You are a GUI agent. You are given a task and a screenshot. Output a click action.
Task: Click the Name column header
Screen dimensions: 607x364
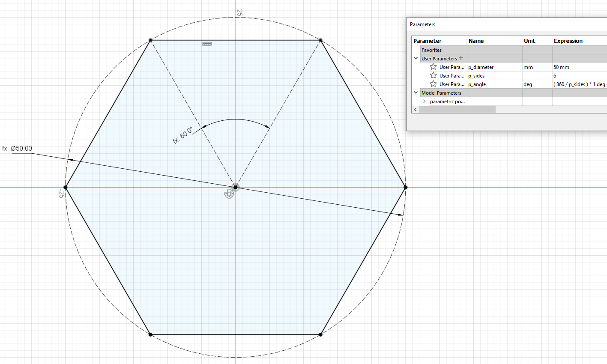tap(476, 41)
